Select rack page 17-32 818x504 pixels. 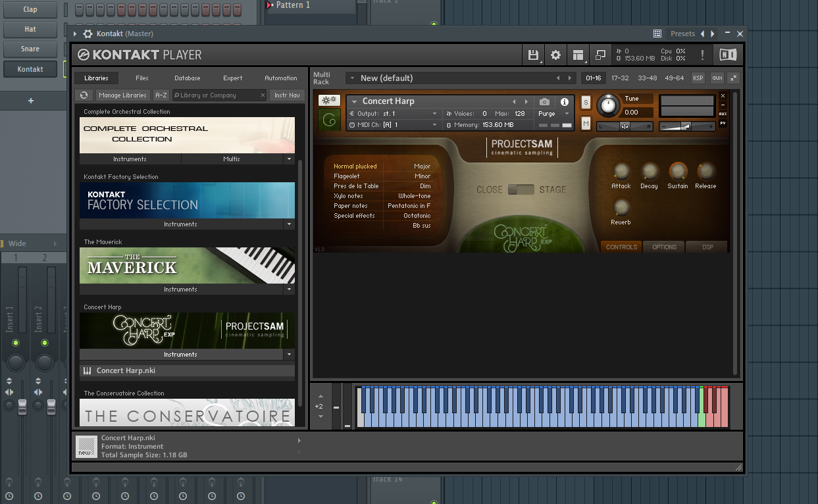pos(619,78)
